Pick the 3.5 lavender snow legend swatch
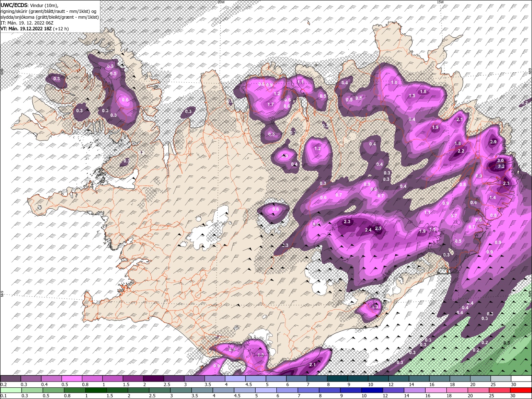Screen dimensions: 532x399 (x=215, y=378)
